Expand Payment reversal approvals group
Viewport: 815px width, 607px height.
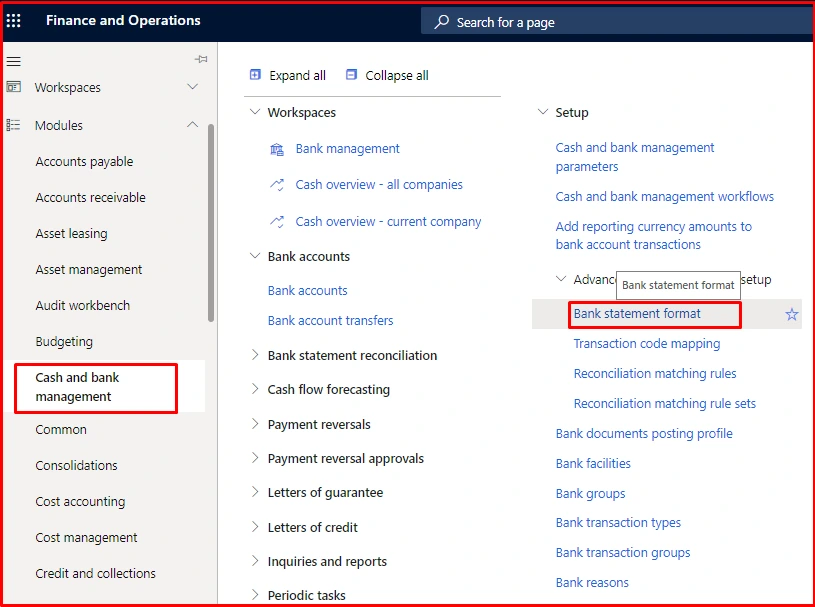coord(255,458)
